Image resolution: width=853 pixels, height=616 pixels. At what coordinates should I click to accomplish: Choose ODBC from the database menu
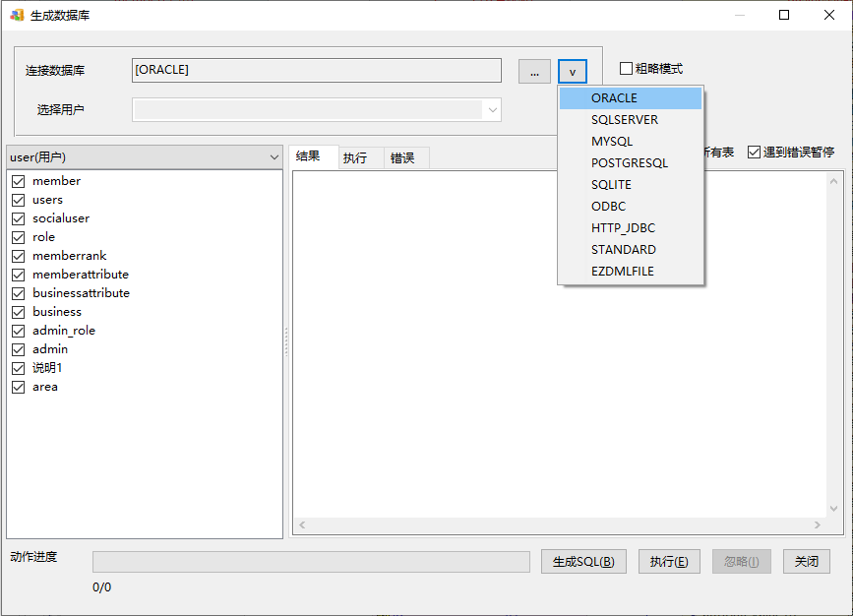[631, 207]
